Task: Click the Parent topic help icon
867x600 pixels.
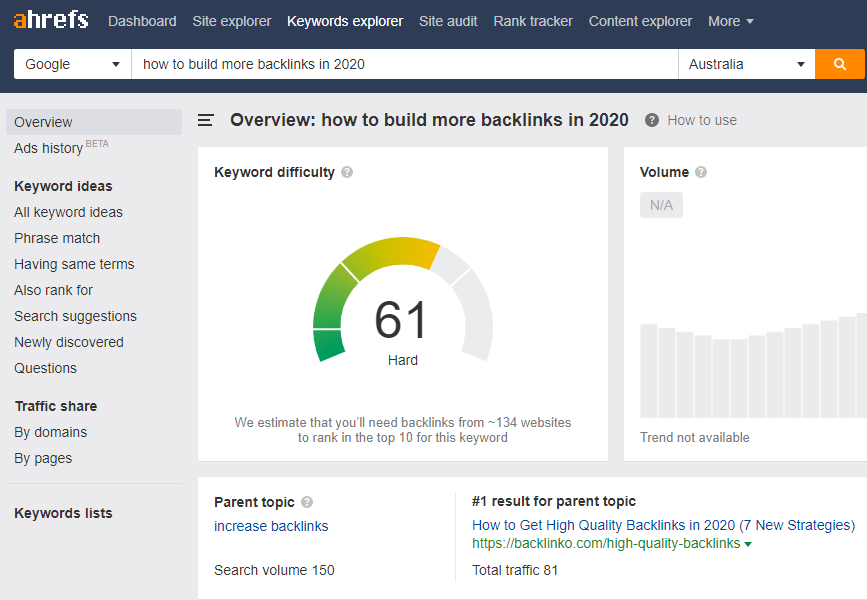Action: pos(307,502)
